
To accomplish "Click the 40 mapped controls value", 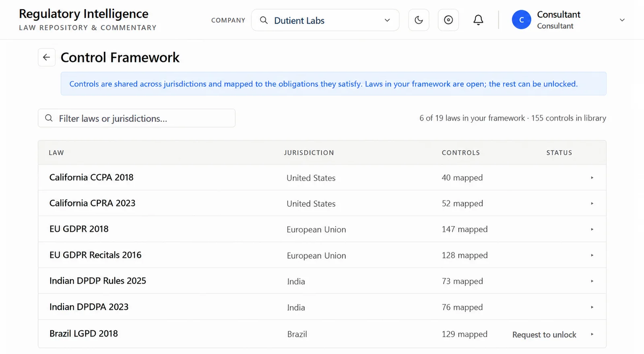I will click(462, 178).
